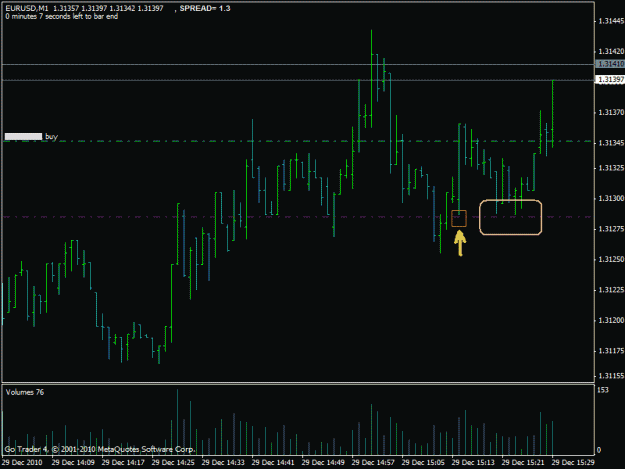
Task: Click the 1.31275 price scale label
Action: (x=611, y=229)
